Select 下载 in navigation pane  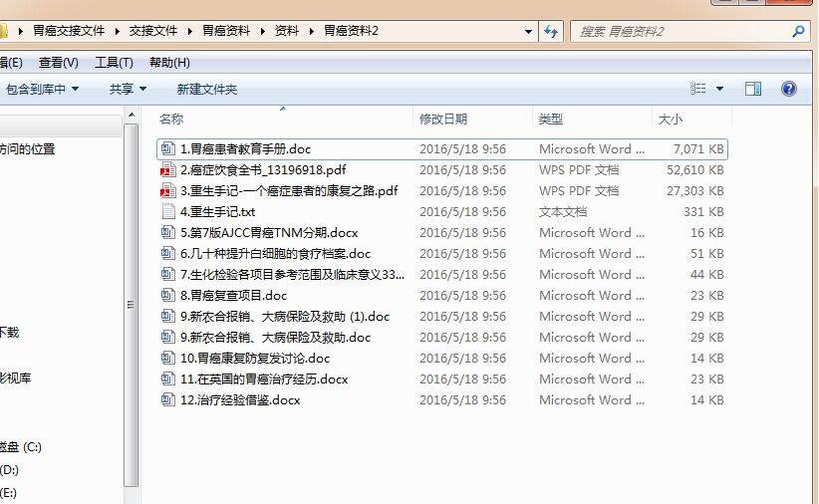pos(9,332)
